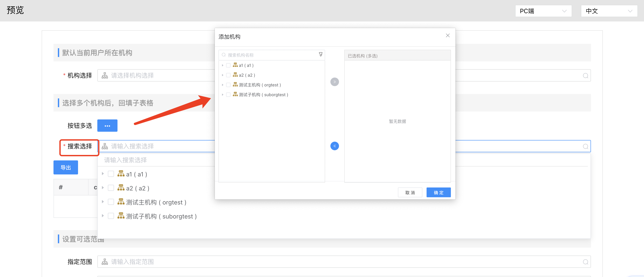Click search icon in 搜索选择 field
This screenshot has width=644, height=277.
(585, 147)
